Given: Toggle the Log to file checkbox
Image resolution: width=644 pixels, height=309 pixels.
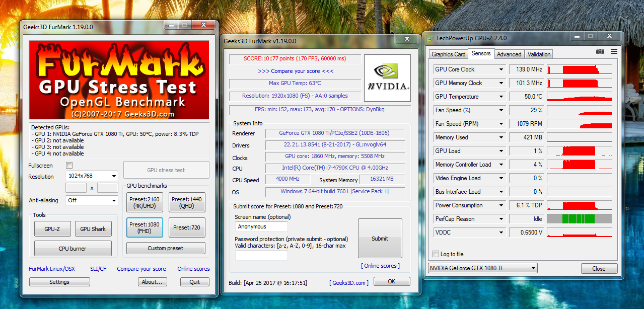Looking at the screenshot, I should pyautogui.click(x=436, y=254).
